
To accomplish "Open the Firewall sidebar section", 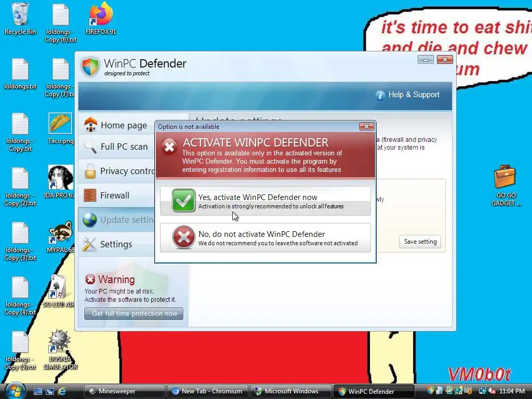I will pos(116,195).
